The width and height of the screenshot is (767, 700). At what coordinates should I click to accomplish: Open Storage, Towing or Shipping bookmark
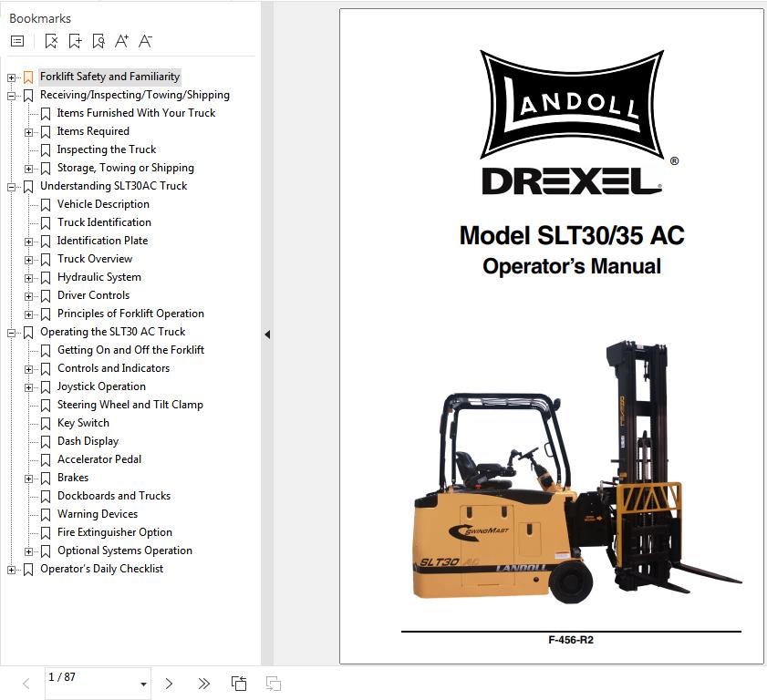pos(126,168)
